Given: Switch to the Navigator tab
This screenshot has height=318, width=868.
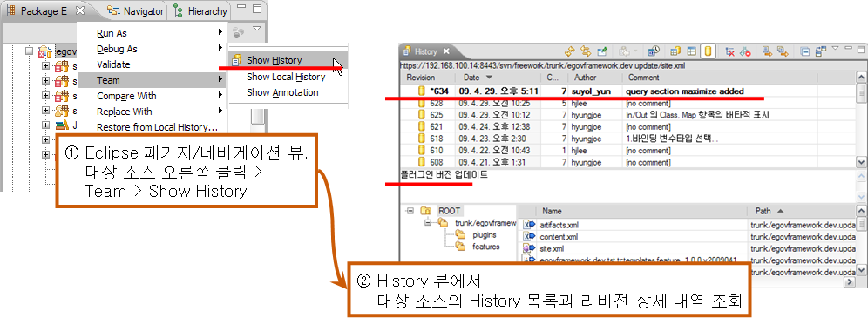Looking at the screenshot, I should coord(137,11).
